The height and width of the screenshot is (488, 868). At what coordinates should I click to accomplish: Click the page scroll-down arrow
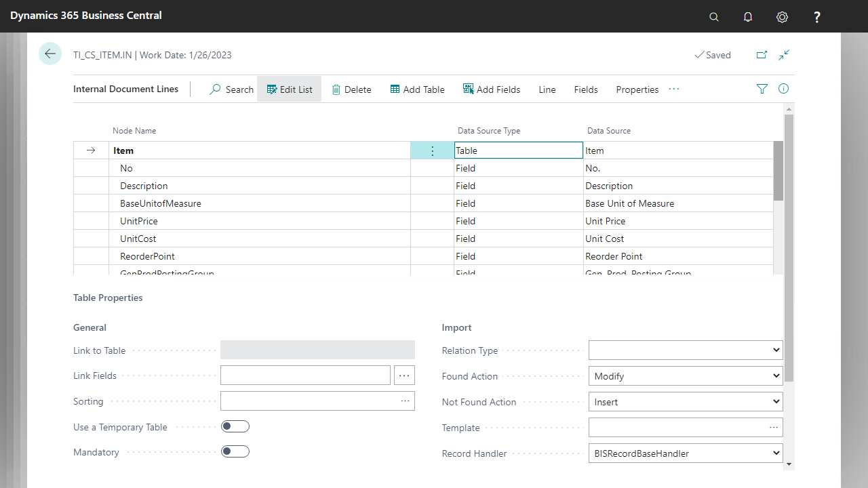(789, 464)
